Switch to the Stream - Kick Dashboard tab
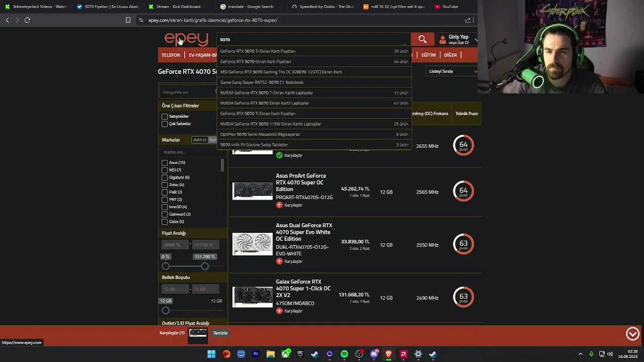644x362 pixels. [x=178, y=7]
